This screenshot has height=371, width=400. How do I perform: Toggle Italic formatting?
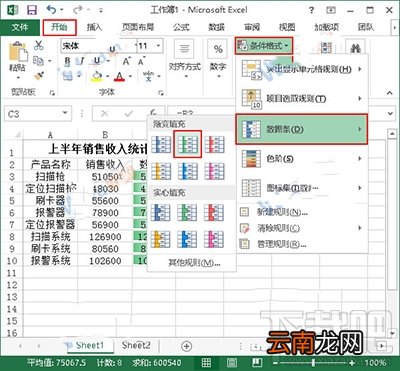pyautogui.click(x=82, y=61)
